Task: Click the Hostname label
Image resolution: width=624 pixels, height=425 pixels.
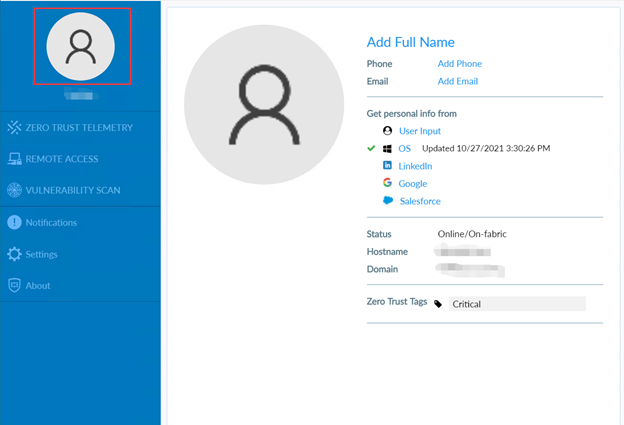Action: 387,251
